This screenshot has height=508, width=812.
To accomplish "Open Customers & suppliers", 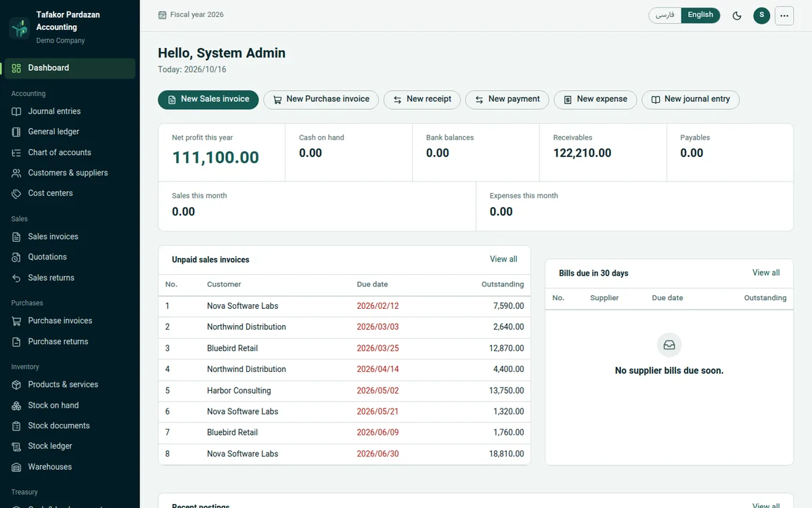I will pyautogui.click(x=70, y=173).
